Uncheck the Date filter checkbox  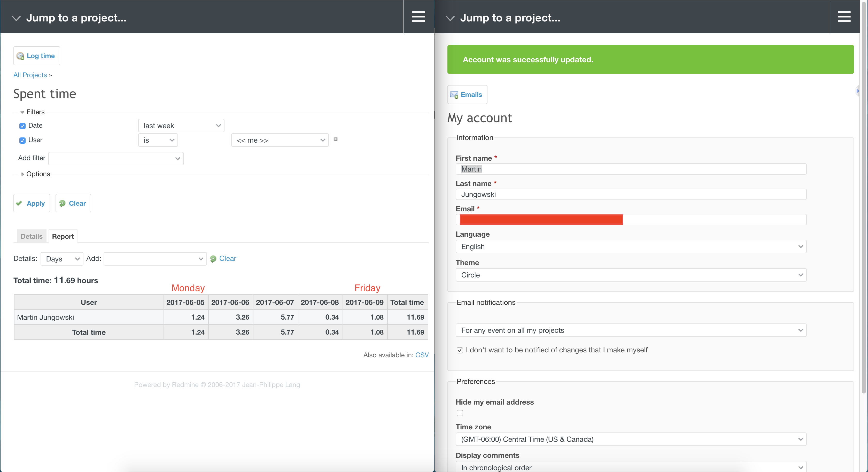point(22,126)
